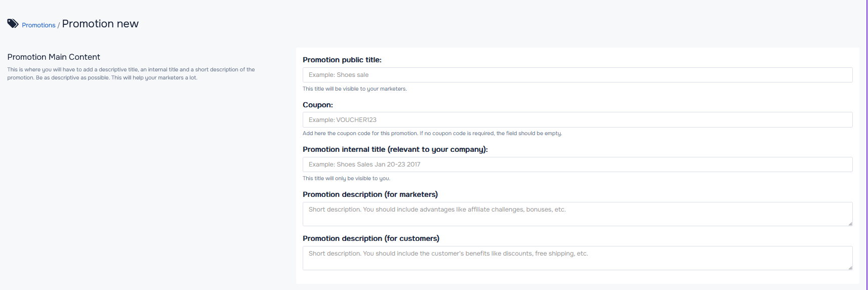Grab the marketers description resize handle
The width and height of the screenshot is (868, 290).
[850, 224]
